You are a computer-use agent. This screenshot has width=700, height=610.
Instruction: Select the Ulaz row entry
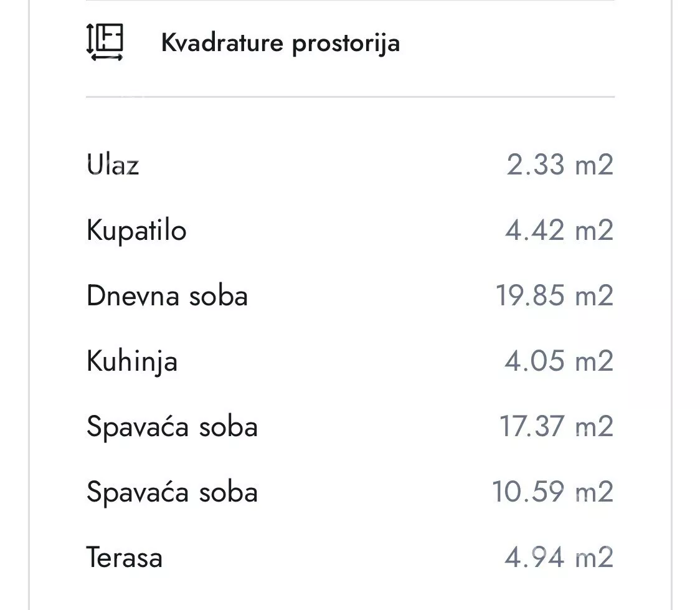pos(113,164)
